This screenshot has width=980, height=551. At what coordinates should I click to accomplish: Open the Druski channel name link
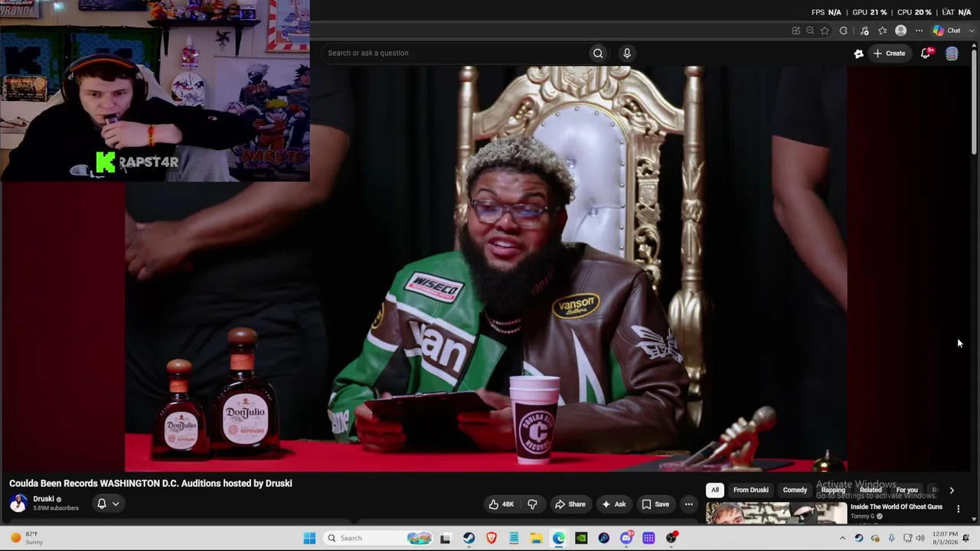[44, 499]
